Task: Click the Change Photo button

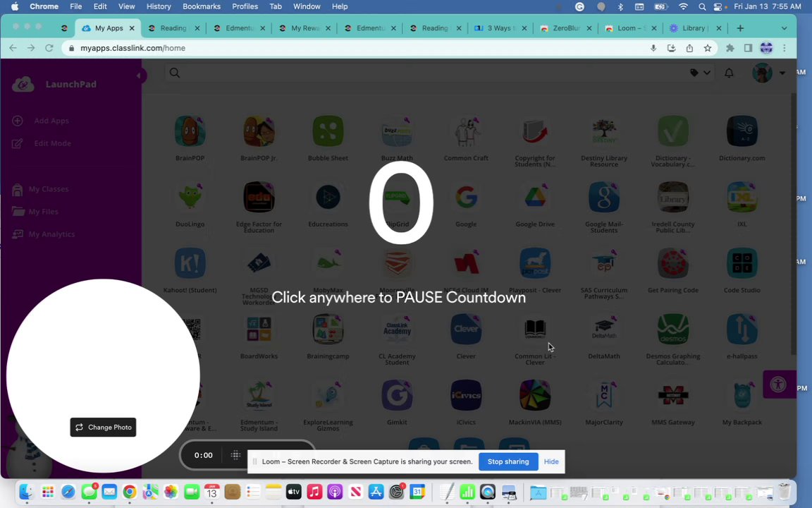Action: coord(103,427)
